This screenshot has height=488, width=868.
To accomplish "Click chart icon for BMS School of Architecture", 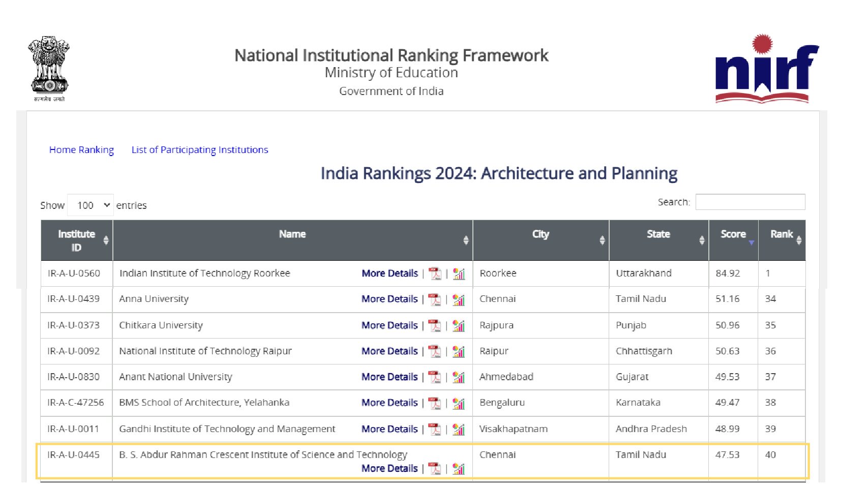I will pyautogui.click(x=459, y=403).
